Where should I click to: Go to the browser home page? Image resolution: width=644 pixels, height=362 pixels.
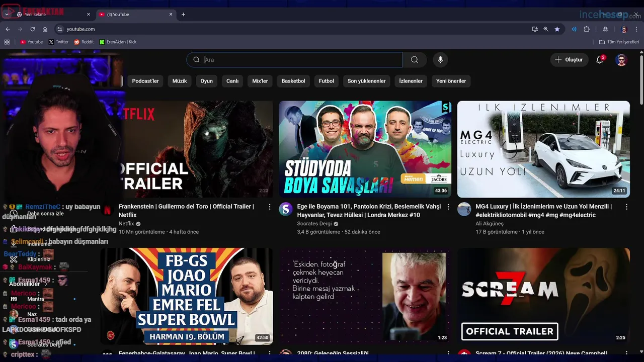click(45, 29)
